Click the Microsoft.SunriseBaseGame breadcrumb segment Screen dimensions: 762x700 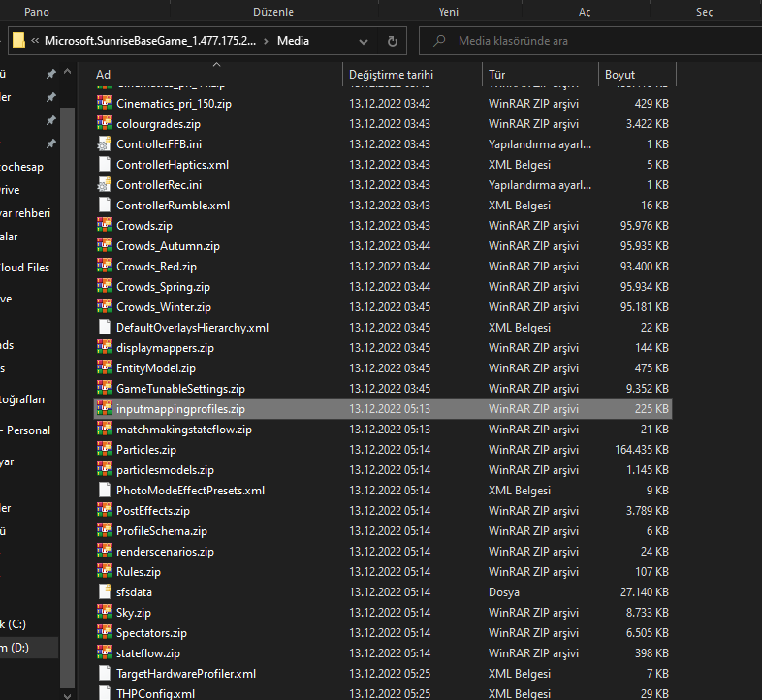click(x=150, y=41)
